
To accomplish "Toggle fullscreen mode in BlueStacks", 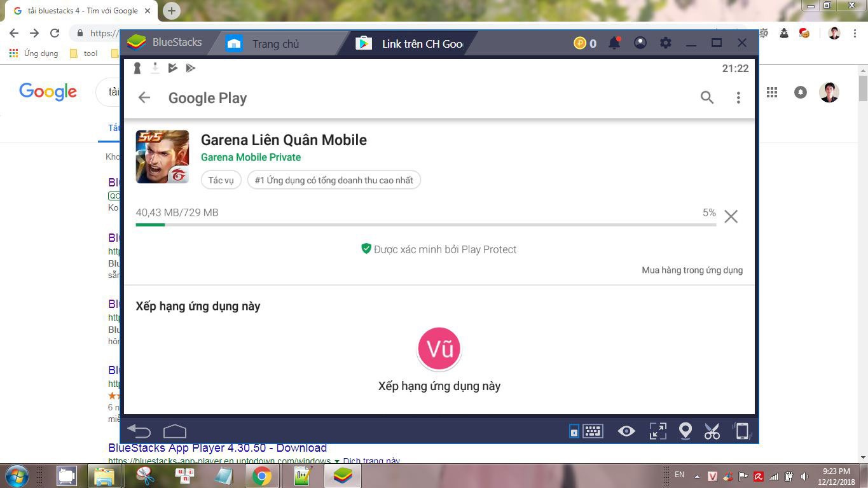I will click(658, 431).
